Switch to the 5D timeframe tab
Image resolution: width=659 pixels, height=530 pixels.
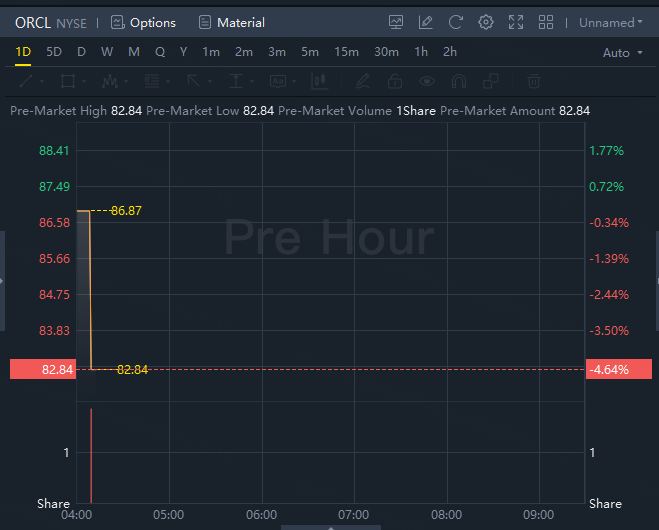(x=54, y=52)
